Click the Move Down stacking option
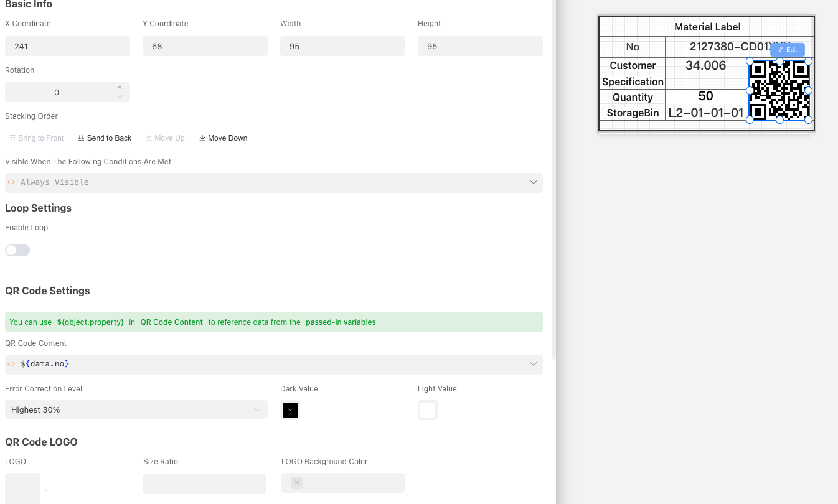The width and height of the screenshot is (838, 504). (x=223, y=138)
